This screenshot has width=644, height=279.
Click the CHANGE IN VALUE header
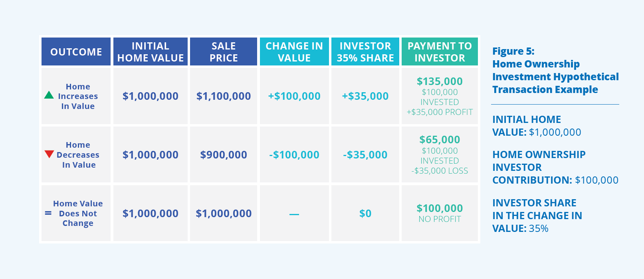click(294, 51)
